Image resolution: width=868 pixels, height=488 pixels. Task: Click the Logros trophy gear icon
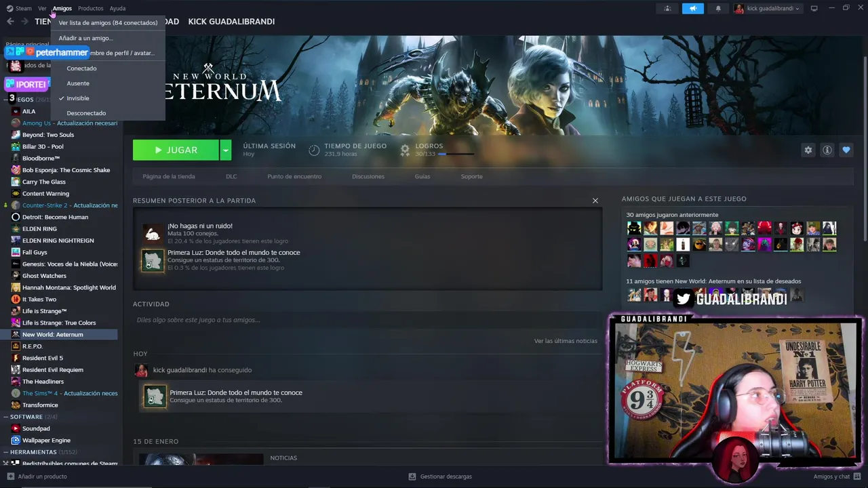click(405, 150)
